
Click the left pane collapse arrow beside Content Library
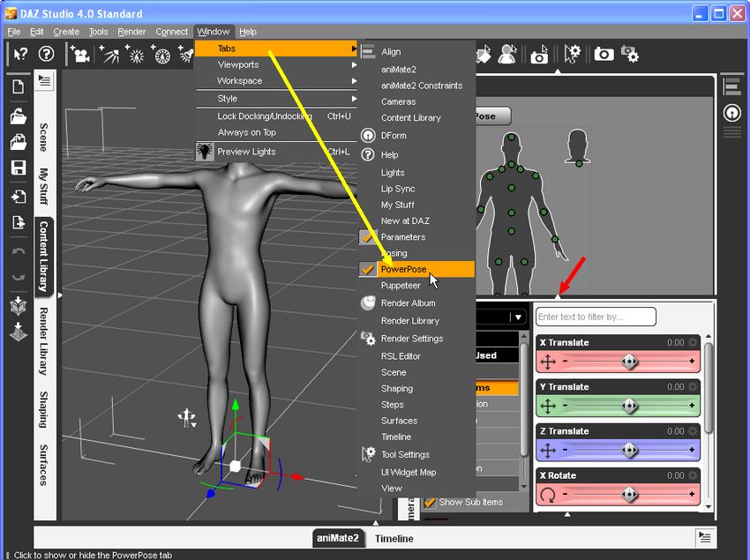point(60,295)
